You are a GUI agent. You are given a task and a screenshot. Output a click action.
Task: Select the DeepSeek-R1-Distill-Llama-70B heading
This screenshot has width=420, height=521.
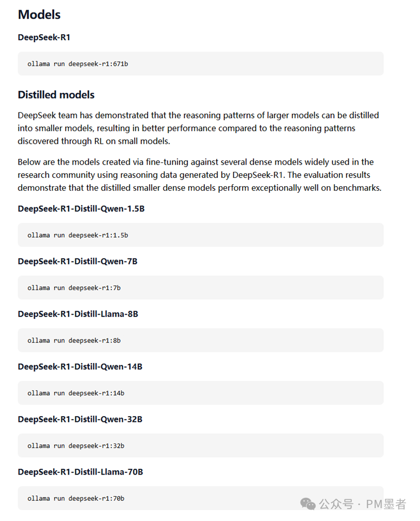click(80, 471)
